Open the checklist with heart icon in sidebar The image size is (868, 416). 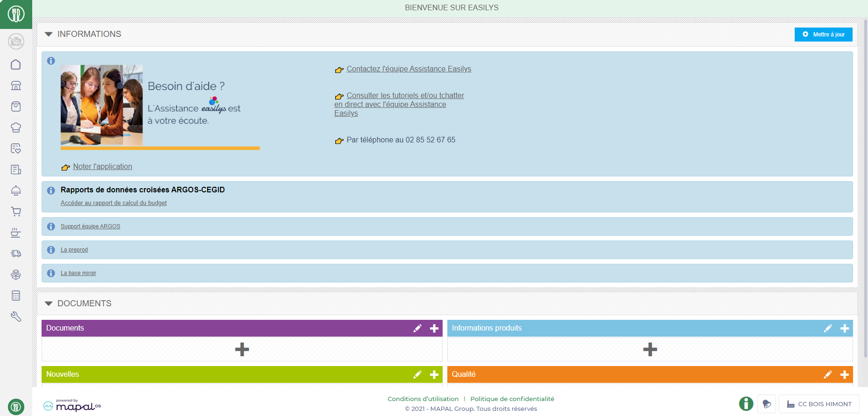tap(16, 148)
